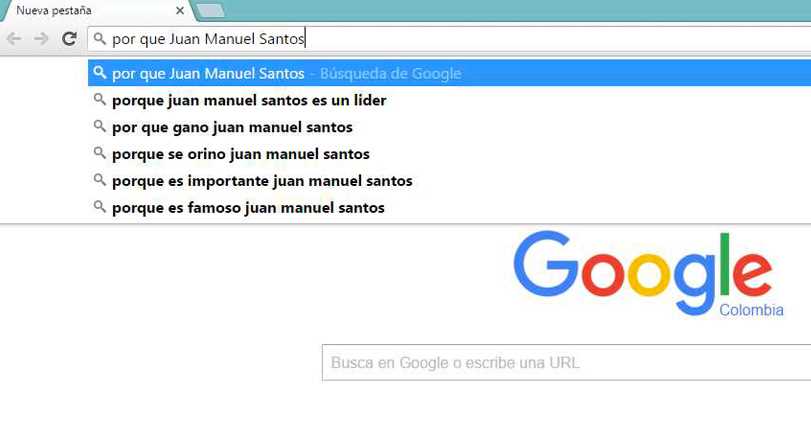Open a new tab with the tab button
This screenshot has width=811, height=422.
pos(211,10)
